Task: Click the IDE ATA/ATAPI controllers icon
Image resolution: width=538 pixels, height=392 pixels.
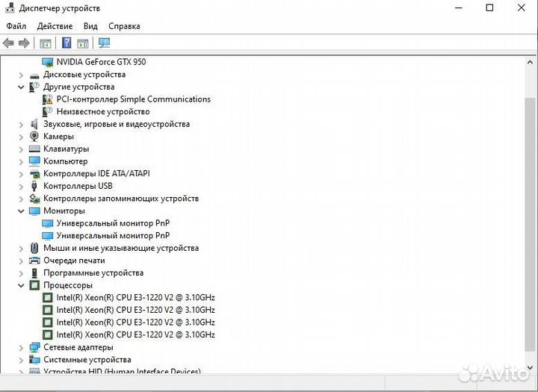Action: (x=34, y=174)
